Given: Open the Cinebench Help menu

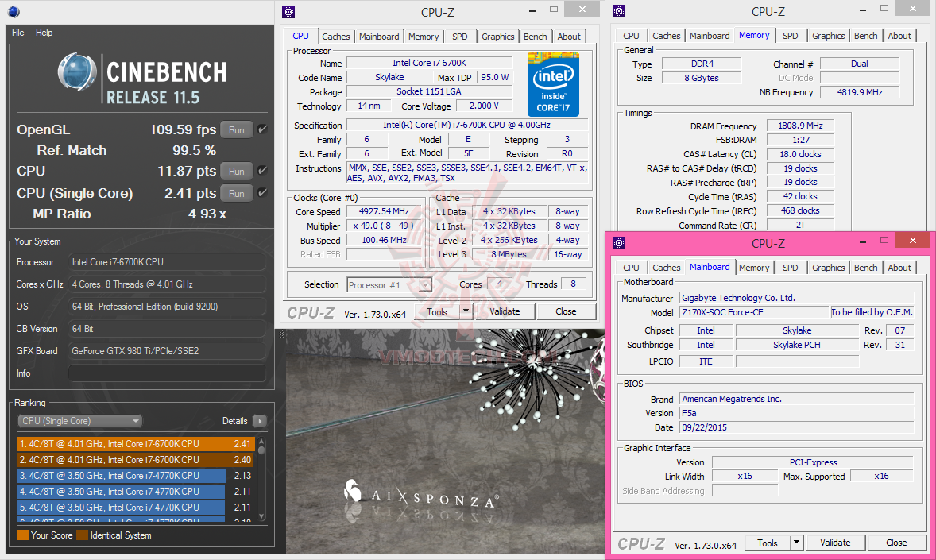Looking at the screenshot, I should 44,33.
